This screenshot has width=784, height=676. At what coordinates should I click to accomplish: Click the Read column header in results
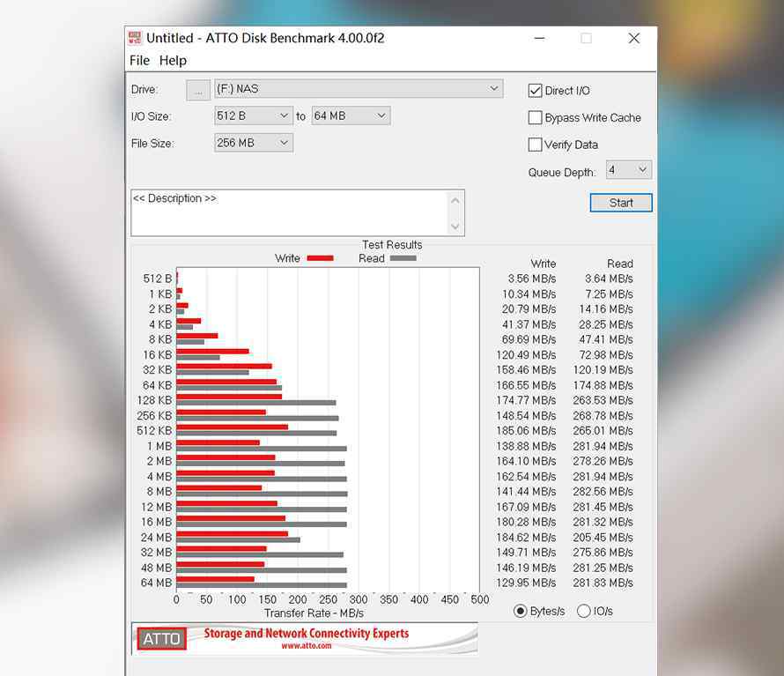point(620,264)
